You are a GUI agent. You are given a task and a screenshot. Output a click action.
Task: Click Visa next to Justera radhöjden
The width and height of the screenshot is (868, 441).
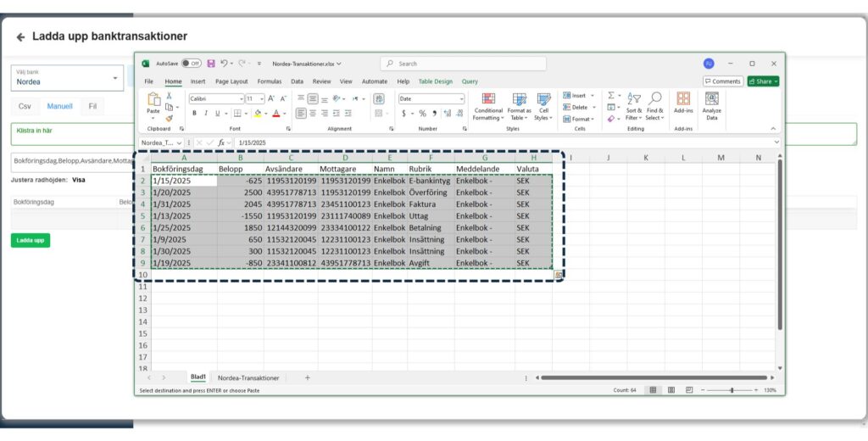click(79, 180)
